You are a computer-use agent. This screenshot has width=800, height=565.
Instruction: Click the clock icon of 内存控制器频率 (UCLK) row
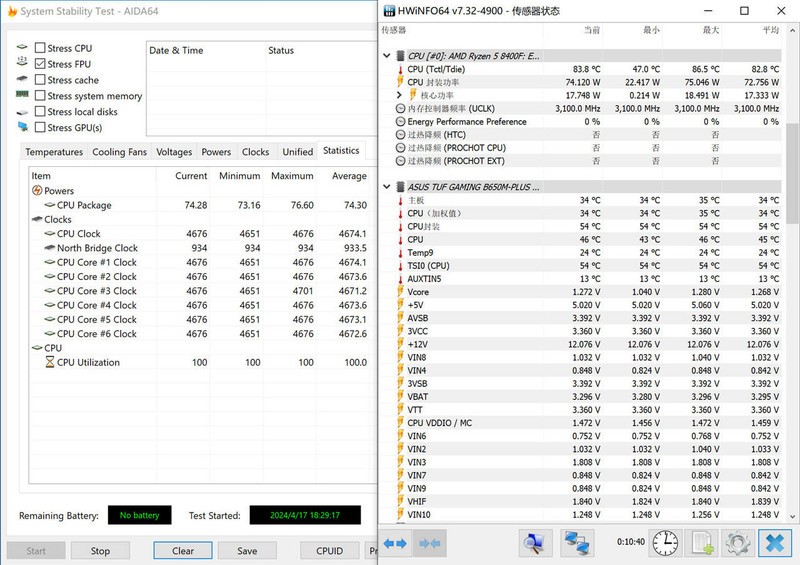(x=401, y=108)
